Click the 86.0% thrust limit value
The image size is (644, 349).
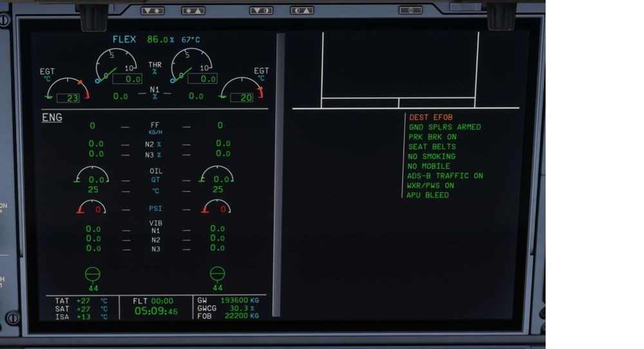(160, 39)
